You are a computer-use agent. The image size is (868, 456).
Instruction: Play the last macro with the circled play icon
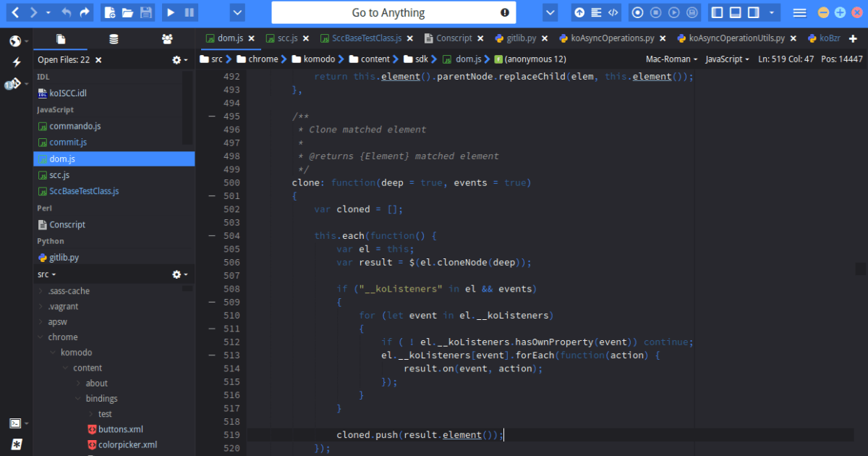coord(674,12)
